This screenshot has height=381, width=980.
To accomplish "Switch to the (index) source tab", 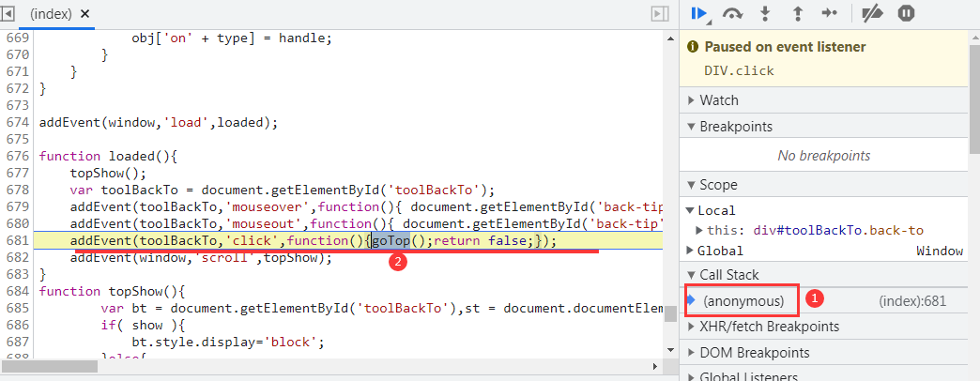I will click(52, 15).
